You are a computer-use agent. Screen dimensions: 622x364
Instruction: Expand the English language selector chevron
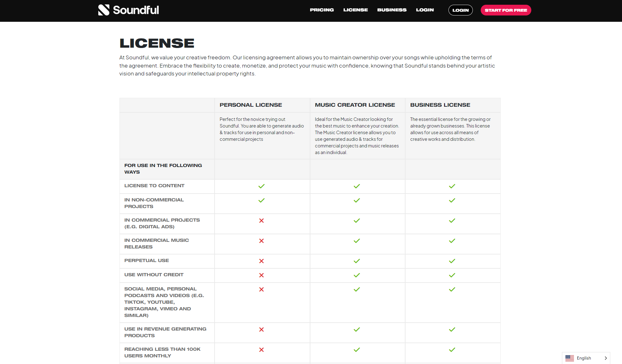tap(606, 358)
